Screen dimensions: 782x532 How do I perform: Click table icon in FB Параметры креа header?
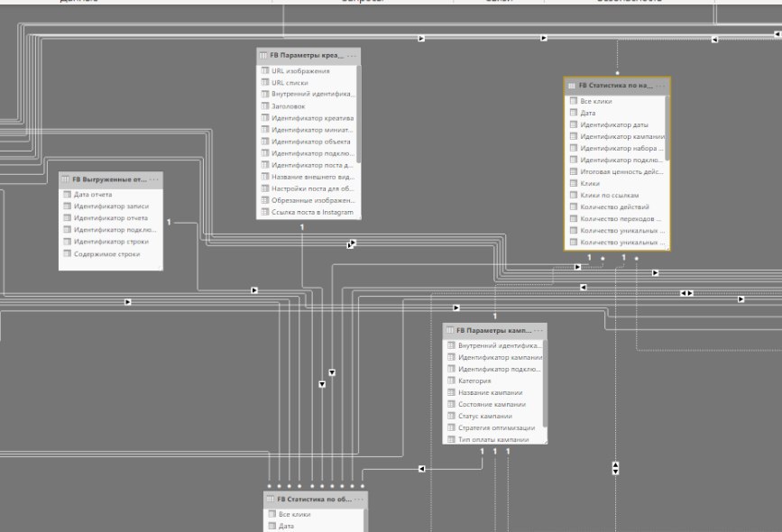263,55
